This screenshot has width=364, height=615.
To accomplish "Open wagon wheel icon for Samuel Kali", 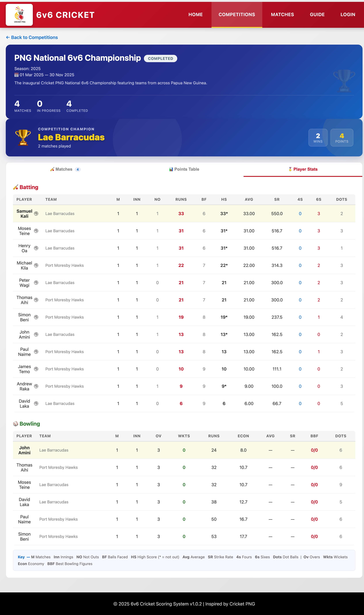I will 36,214.
